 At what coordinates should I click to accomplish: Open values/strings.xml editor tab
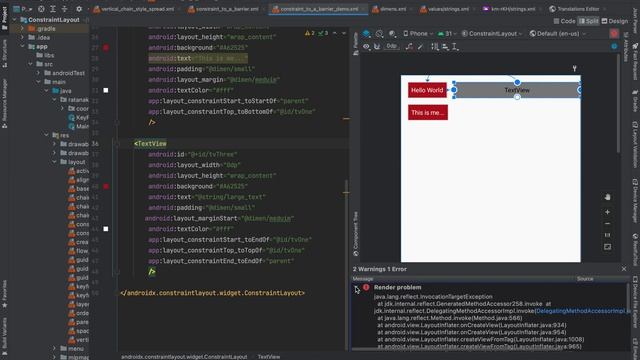pos(444,9)
